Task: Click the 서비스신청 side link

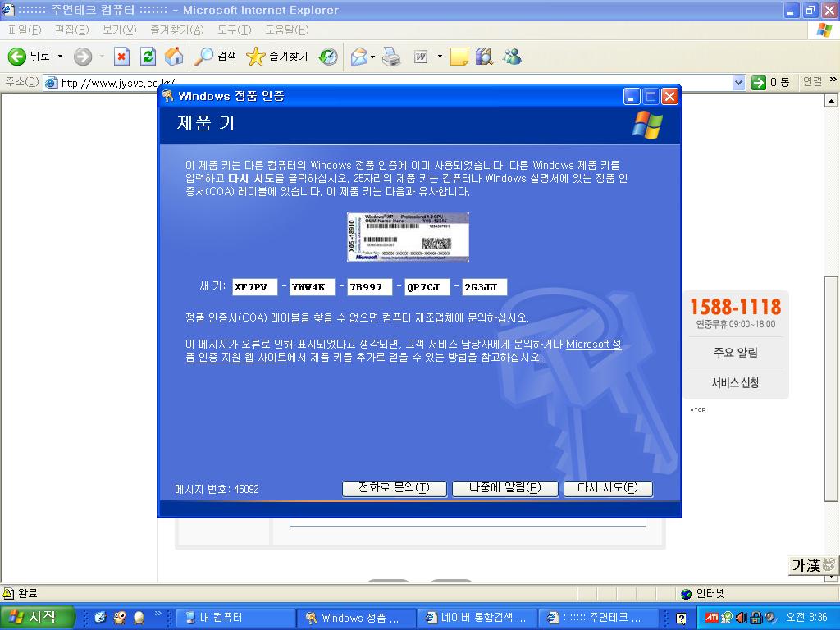Action: point(736,382)
